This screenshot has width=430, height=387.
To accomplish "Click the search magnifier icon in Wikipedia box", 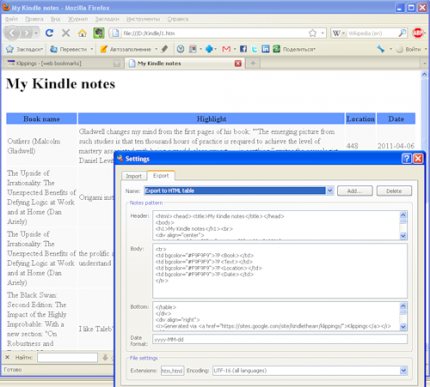I will (402, 33).
